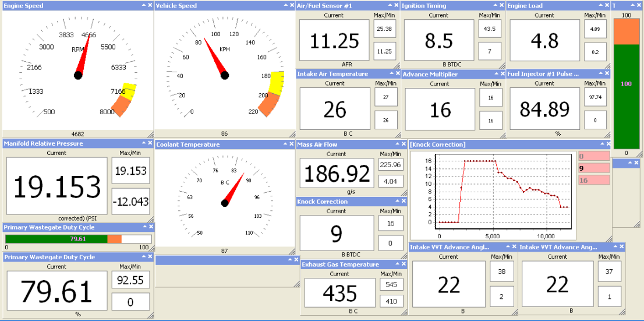Select the pink 16 legend box beside graph
Viewport: 644px width, 321px height.
[x=594, y=181]
